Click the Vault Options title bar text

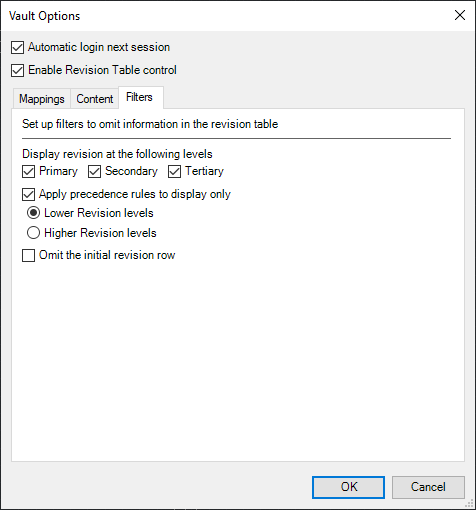[x=44, y=16]
